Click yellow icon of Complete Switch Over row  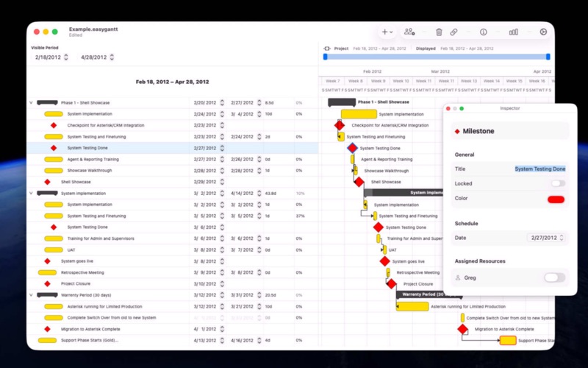(54, 318)
